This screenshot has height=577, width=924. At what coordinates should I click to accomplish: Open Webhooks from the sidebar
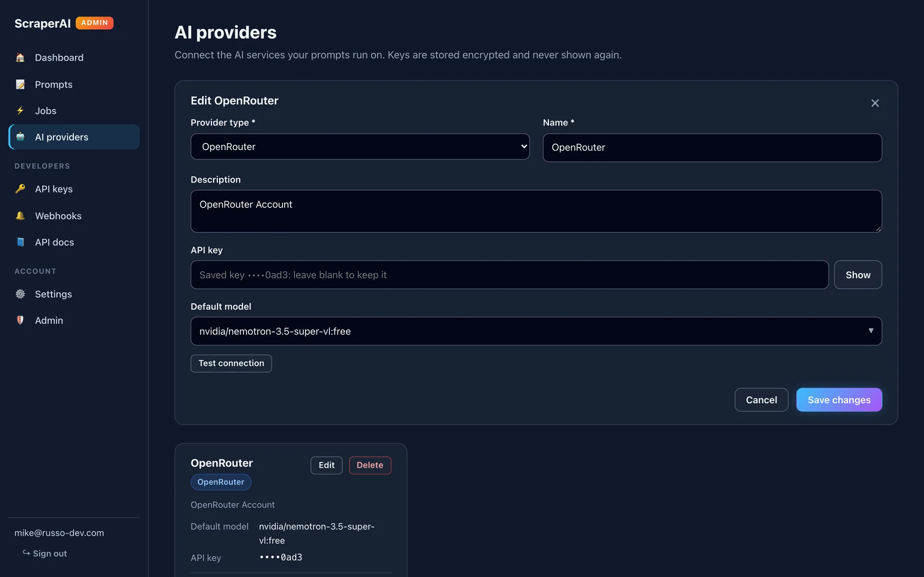pos(74,216)
